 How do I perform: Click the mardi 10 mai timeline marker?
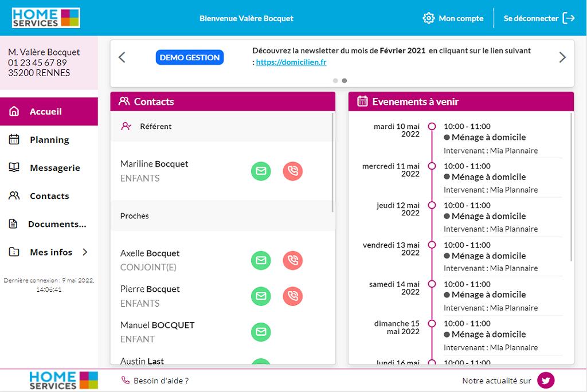tap(432, 126)
